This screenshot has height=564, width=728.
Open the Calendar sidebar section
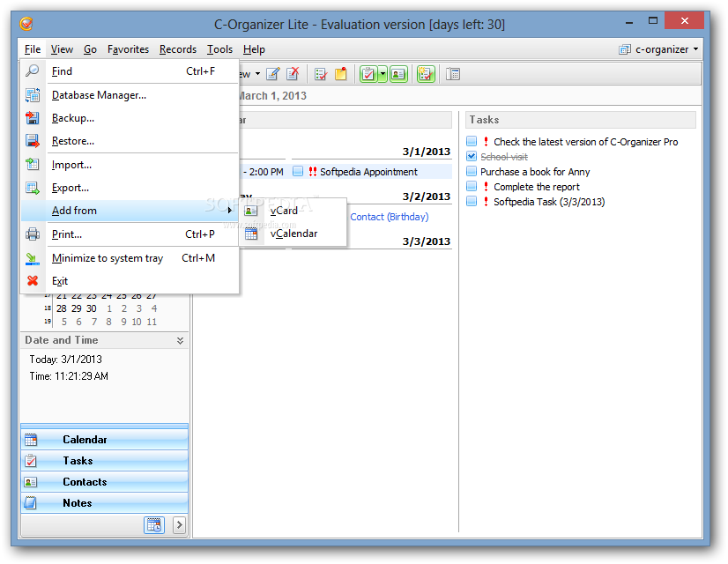105,439
